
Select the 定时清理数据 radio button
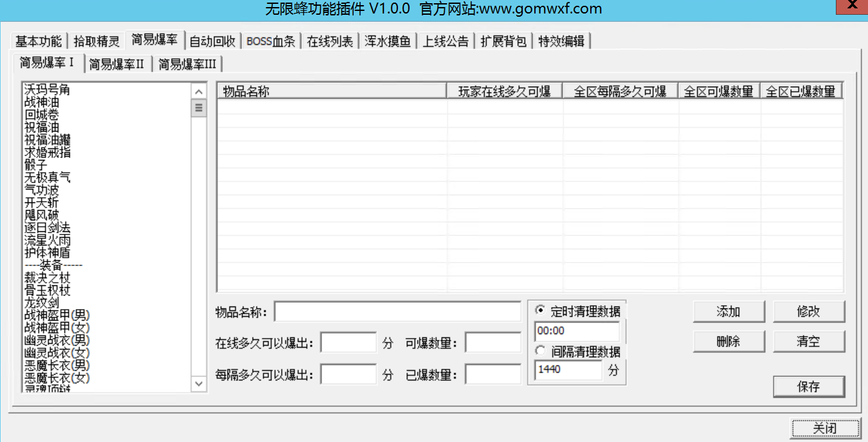(x=540, y=311)
